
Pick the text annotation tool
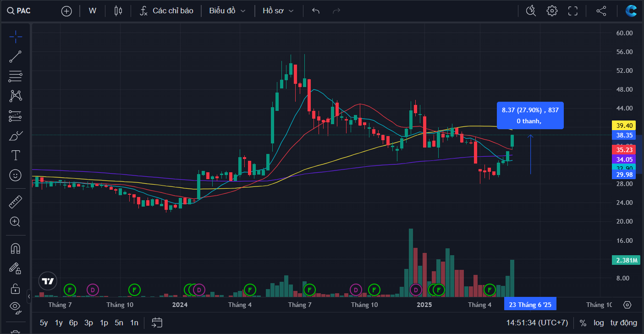pos(15,155)
